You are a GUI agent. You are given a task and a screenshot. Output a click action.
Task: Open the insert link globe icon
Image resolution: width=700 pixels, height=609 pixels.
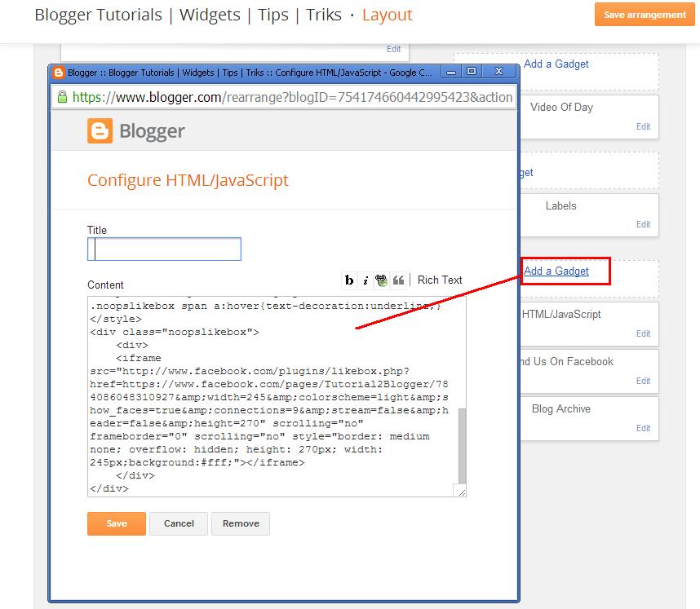(x=381, y=280)
